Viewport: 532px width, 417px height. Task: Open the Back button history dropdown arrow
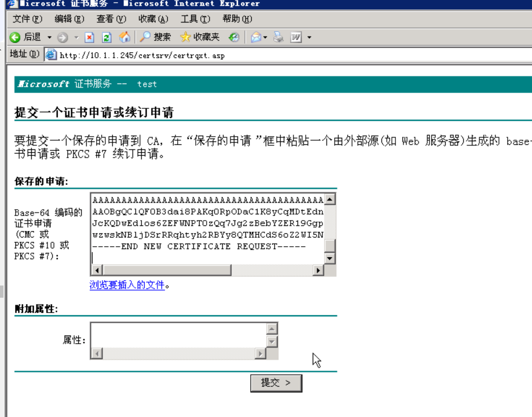pos(50,37)
